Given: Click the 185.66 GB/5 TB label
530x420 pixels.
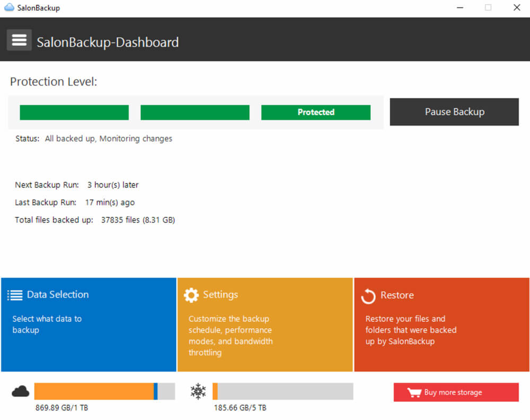Looking at the screenshot, I should coord(240,408).
